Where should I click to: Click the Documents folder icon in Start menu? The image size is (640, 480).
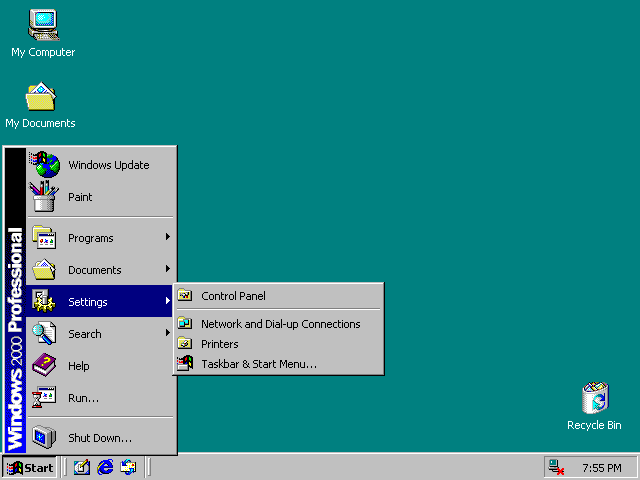tap(44, 269)
